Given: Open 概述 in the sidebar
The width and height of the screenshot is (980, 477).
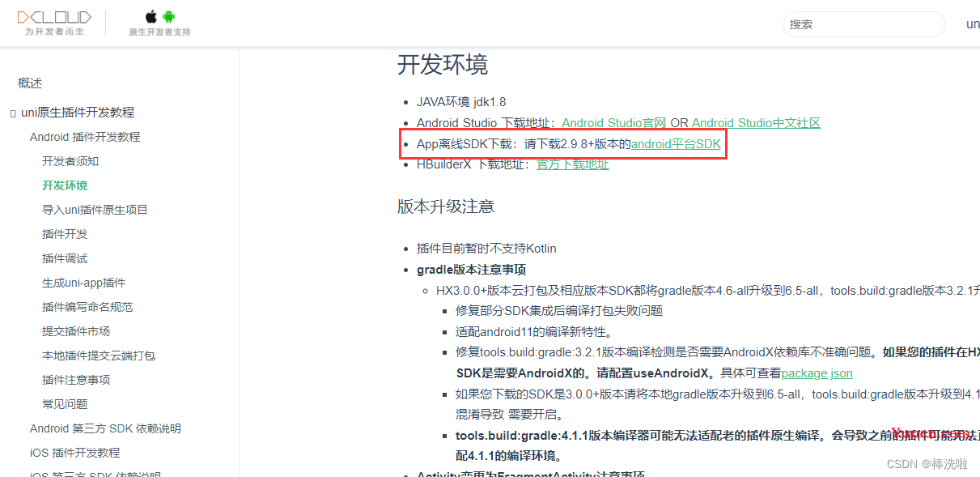Looking at the screenshot, I should coord(30,83).
